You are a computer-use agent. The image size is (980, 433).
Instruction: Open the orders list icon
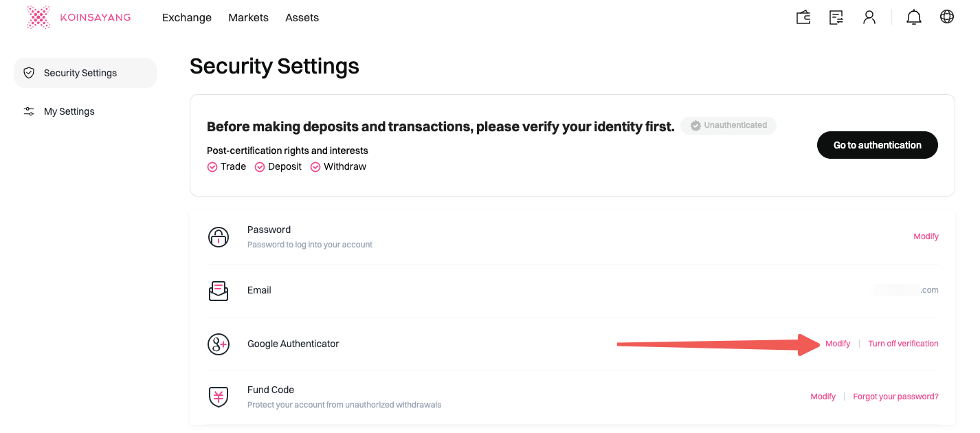(x=836, y=17)
